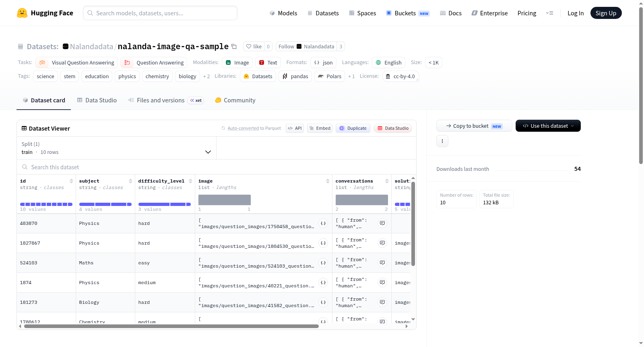Sort by the subject column sort icon

point(130,181)
